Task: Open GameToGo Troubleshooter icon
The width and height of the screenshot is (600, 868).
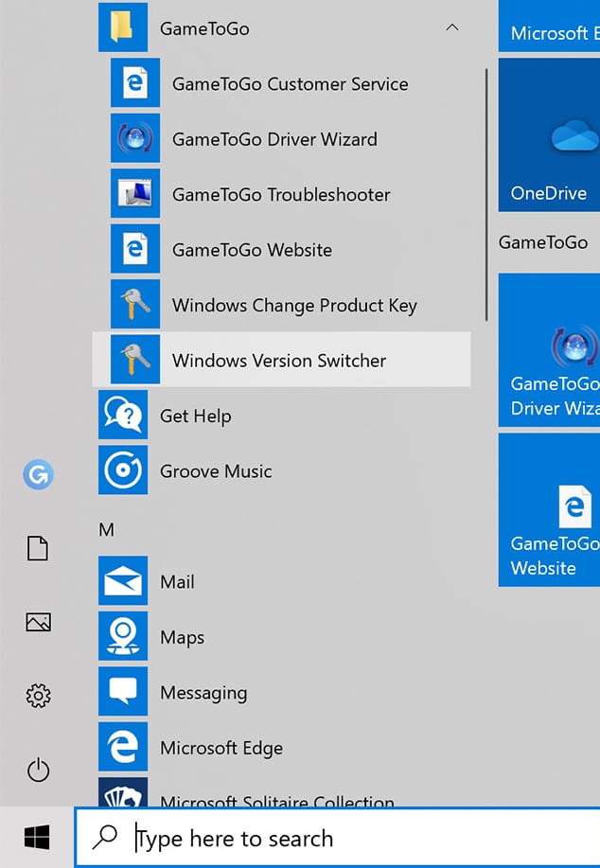Action: click(x=135, y=194)
